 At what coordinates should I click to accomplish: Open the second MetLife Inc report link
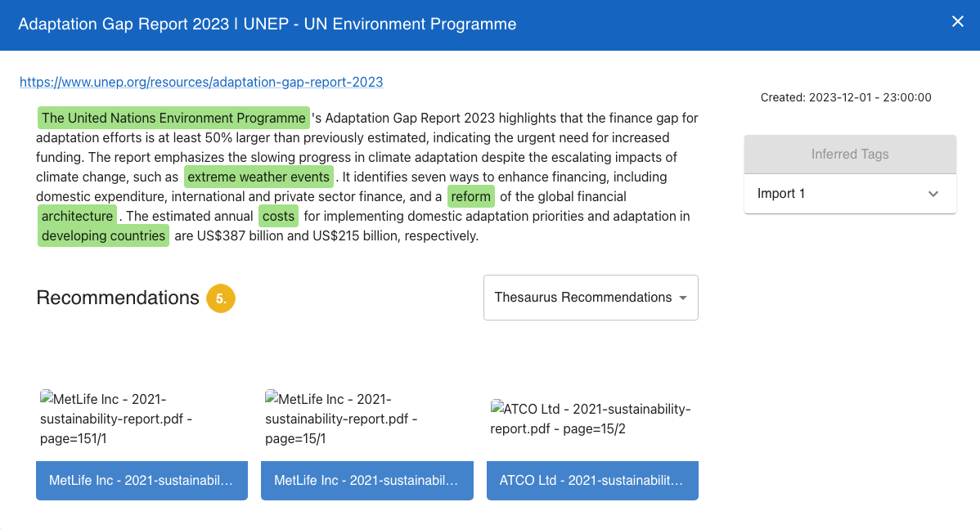(x=366, y=481)
